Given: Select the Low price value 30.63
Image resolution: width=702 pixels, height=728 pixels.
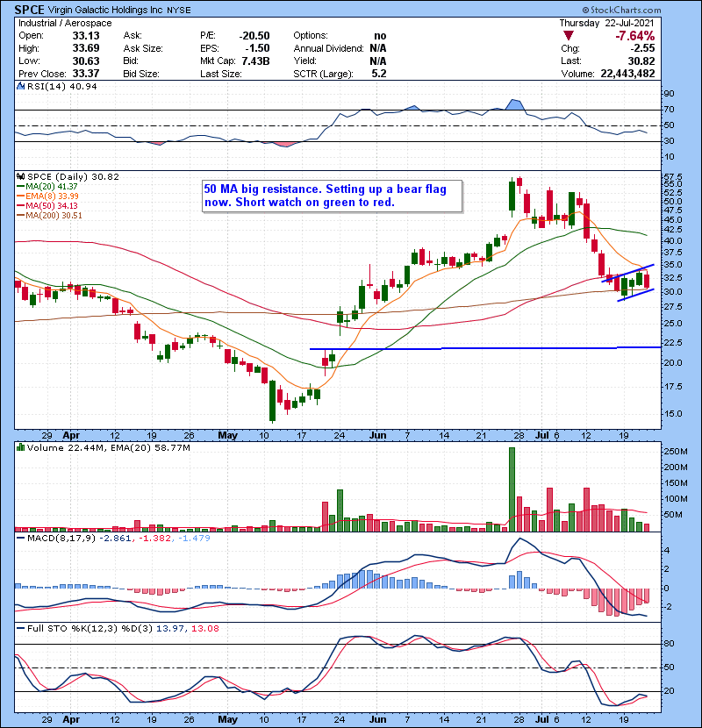Looking at the screenshot, I should [x=86, y=61].
